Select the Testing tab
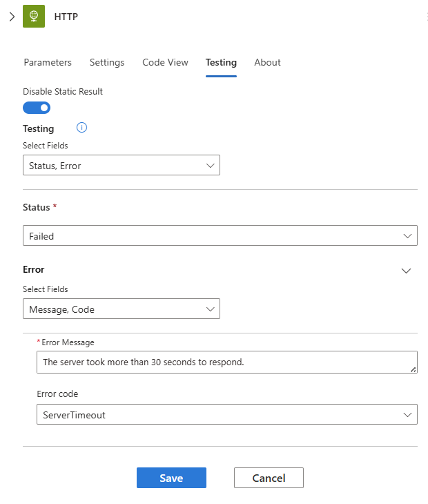The height and width of the screenshot is (504, 428). click(221, 62)
